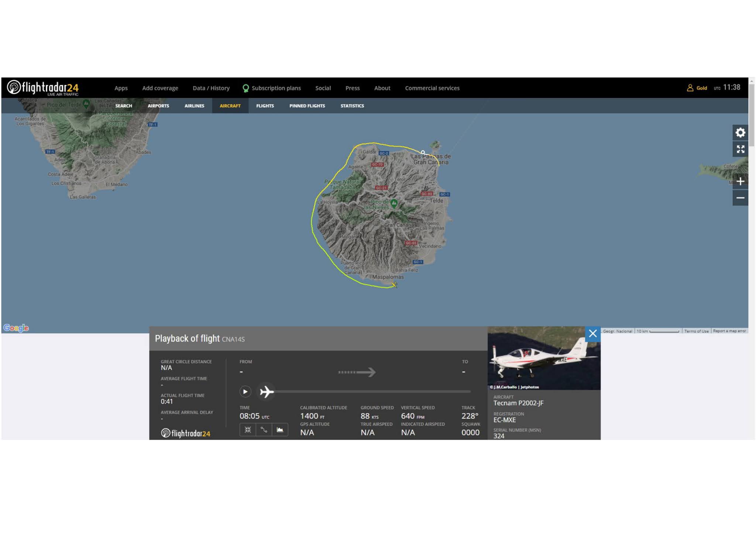
Task: Switch to the Airlines tab
Action: (x=194, y=106)
